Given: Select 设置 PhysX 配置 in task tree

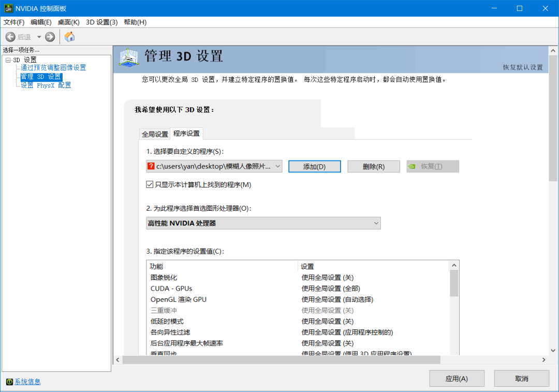Looking at the screenshot, I should coord(46,85).
